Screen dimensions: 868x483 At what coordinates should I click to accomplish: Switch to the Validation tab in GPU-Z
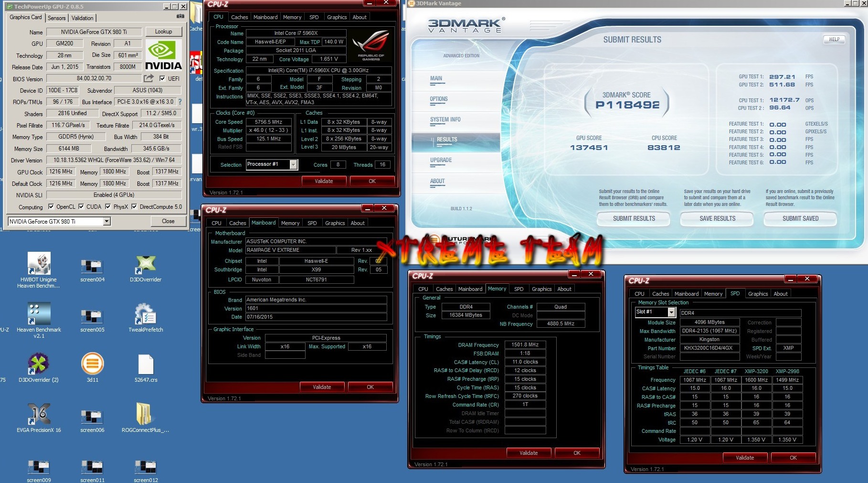pyautogui.click(x=83, y=18)
